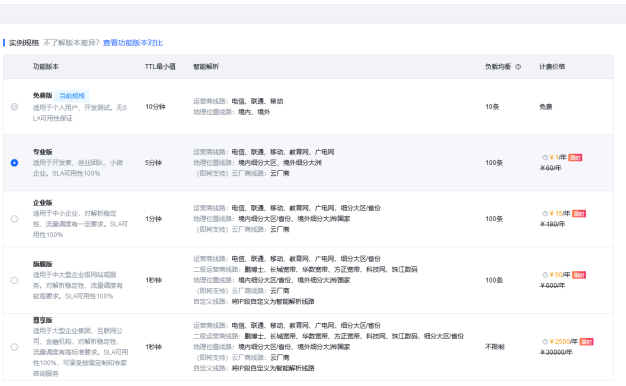The width and height of the screenshot is (626, 386).
Task: Click the struck-through ¥30000/年 price
Action: 556,352
